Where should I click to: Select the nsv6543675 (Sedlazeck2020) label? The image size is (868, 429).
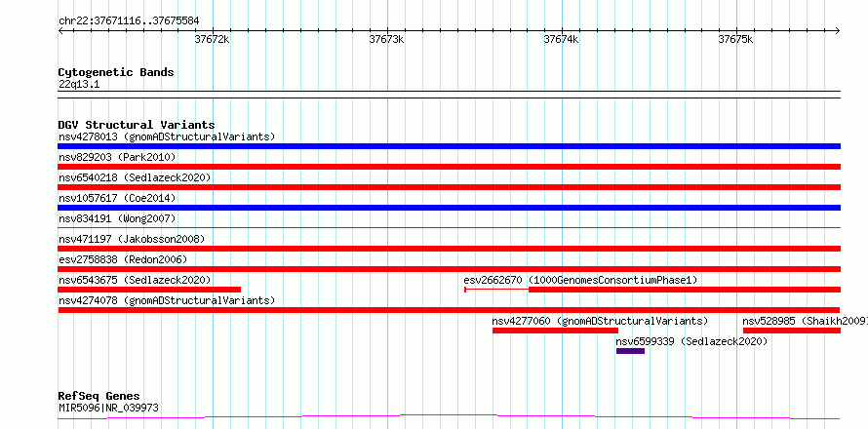[x=135, y=280]
